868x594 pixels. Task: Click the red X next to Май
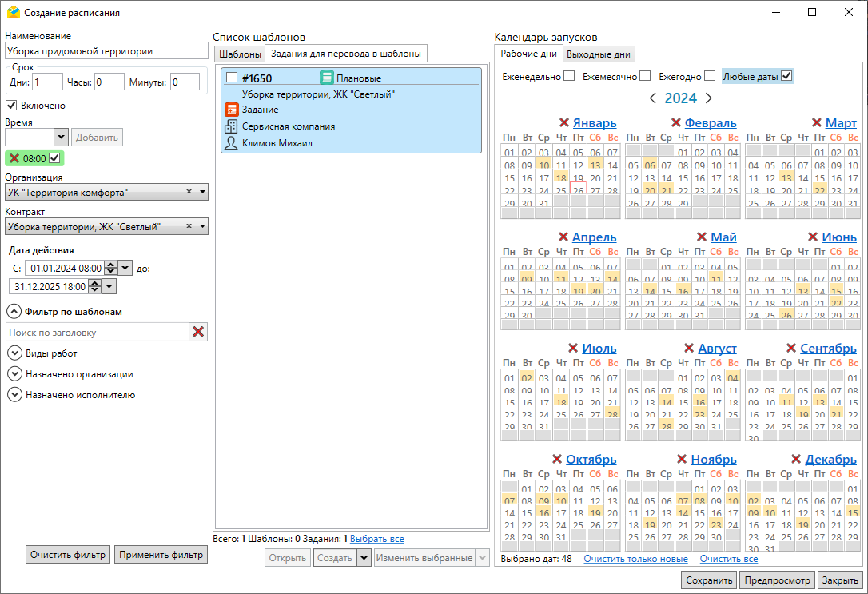[702, 237]
